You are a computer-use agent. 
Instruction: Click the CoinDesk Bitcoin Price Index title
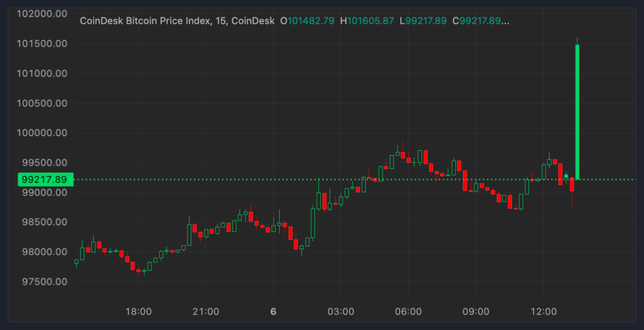[x=177, y=21]
